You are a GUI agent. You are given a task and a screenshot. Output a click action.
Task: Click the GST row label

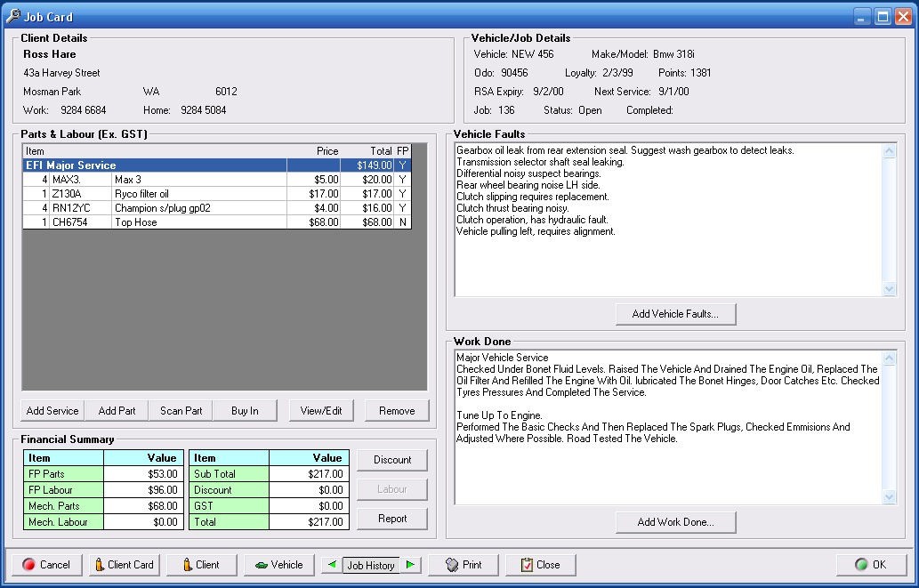click(230, 505)
